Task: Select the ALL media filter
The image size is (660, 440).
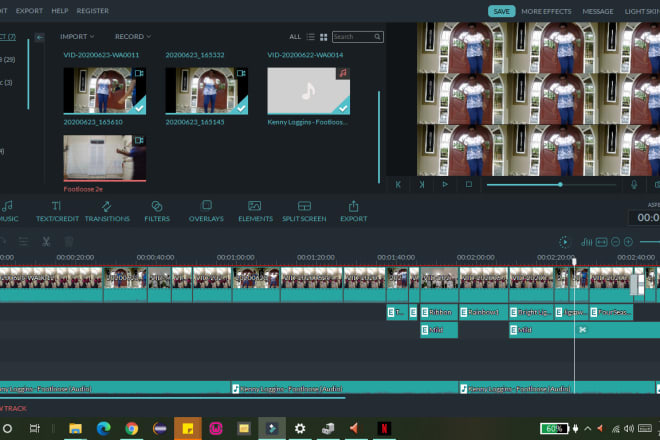Action: pyautogui.click(x=295, y=37)
